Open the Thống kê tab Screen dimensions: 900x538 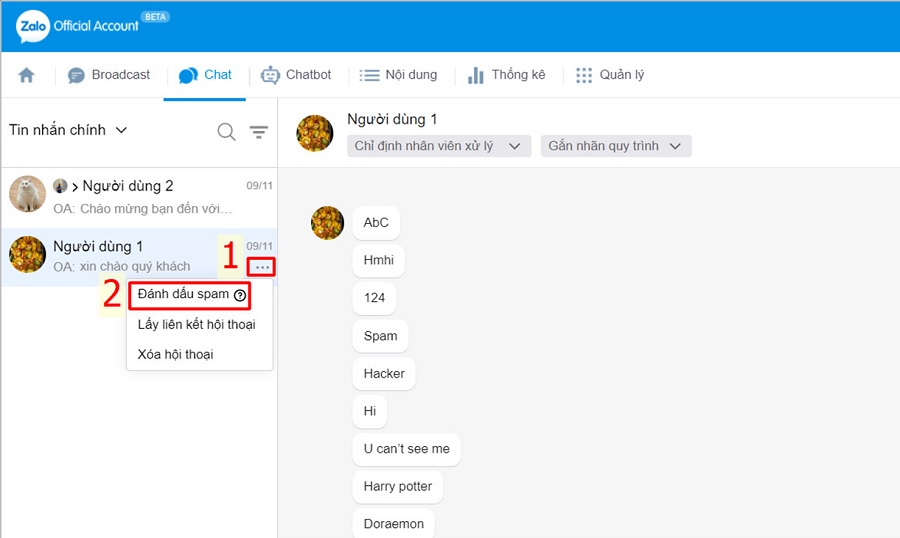point(506,75)
